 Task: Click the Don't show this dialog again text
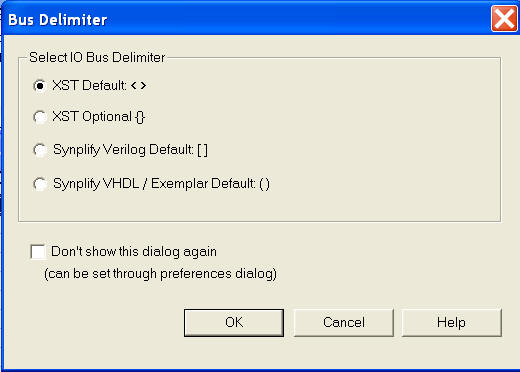[134, 252]
